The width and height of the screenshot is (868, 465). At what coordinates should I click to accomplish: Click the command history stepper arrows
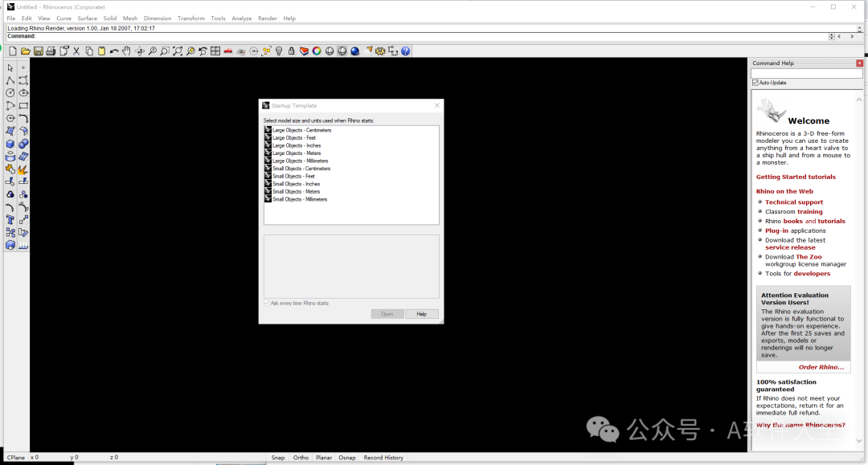pyautogui.click(x=832, y=36)
